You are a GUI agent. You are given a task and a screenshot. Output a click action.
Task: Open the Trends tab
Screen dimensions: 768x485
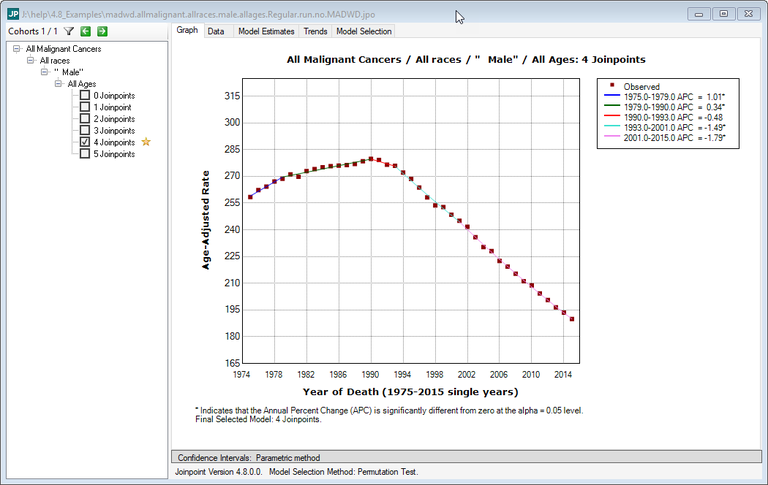pyautogui.click(x=315, y=31)
